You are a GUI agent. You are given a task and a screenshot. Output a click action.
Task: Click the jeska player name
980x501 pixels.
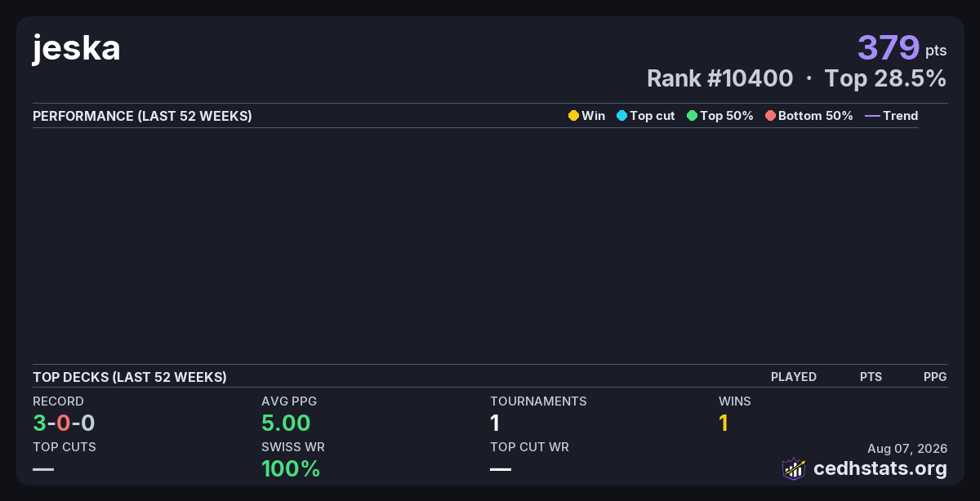click(77, 48)
